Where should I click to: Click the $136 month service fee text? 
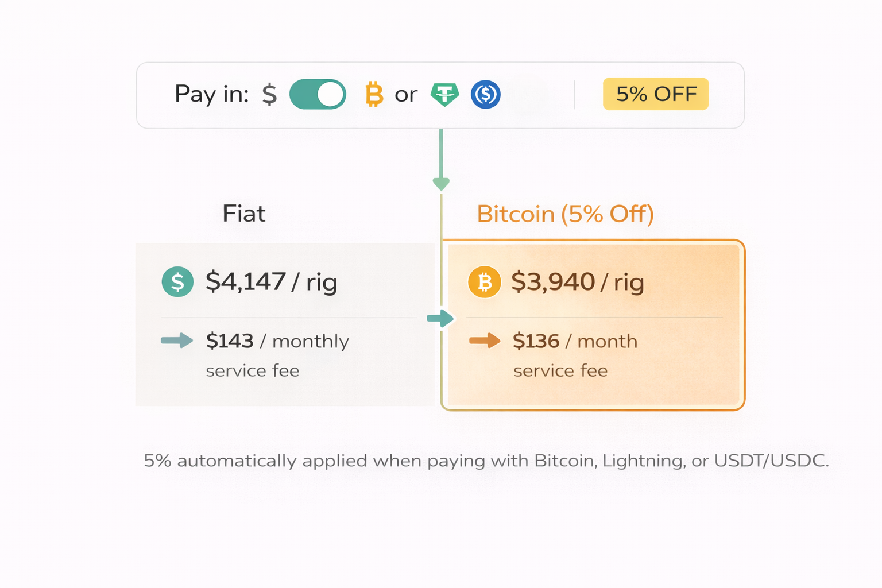[575, 342]
